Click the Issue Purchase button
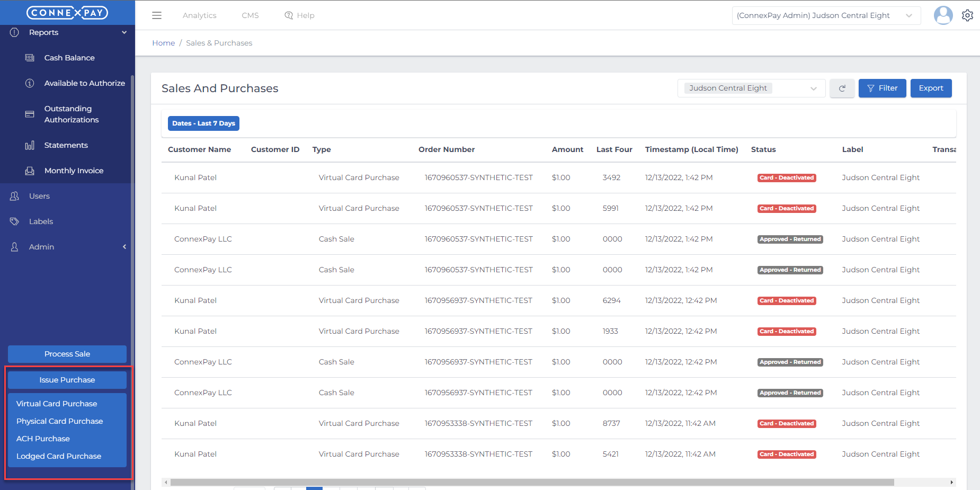980x490 pixels. click(x=67, y=380)
